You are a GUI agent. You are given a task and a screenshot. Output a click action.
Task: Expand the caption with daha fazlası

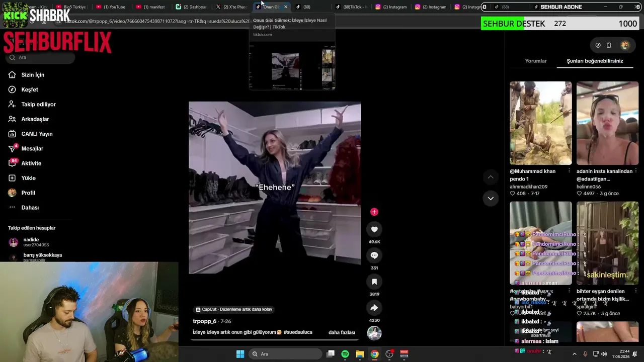click(x=342, y=332)
